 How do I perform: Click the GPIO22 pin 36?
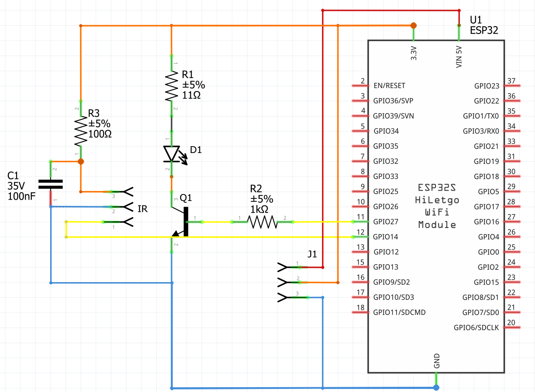point(512,101)
